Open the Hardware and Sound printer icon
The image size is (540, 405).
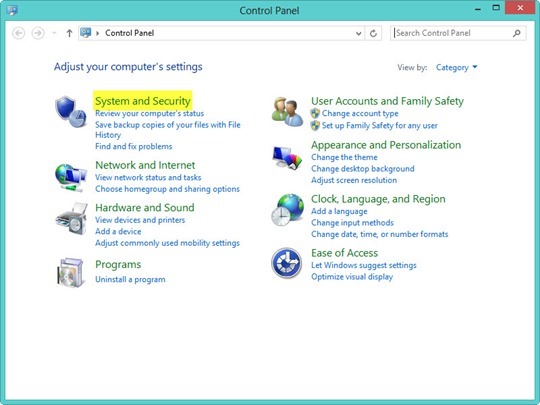coord(71,219)
